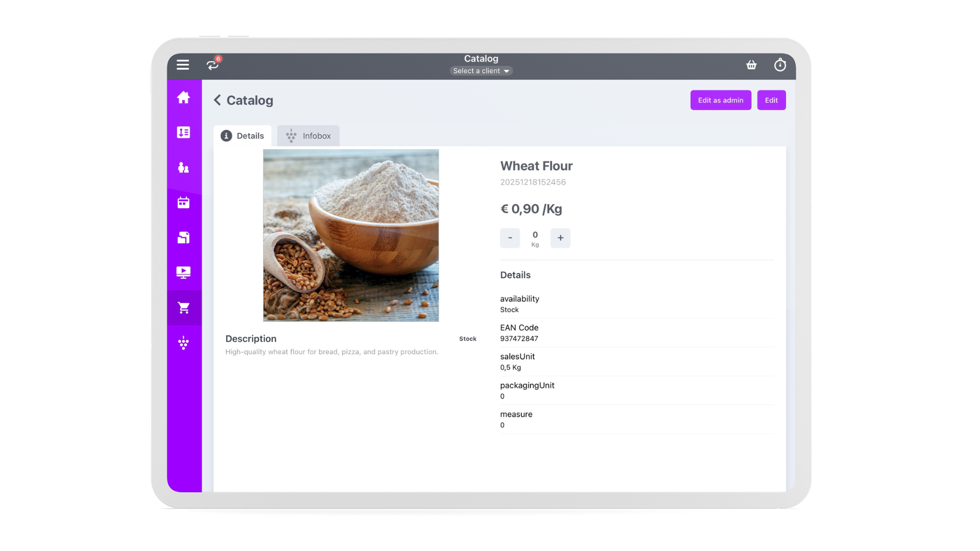This screenshot has width=980, height=551.
Task: Click the Wheat Flour product image
Action: point(351,235)
